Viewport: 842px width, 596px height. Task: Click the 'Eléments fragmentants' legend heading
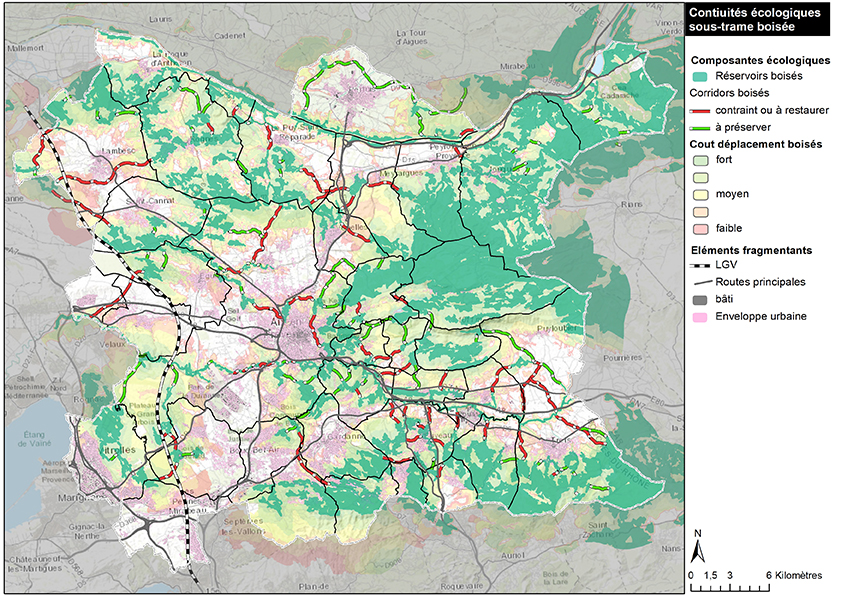coord(752,249)
